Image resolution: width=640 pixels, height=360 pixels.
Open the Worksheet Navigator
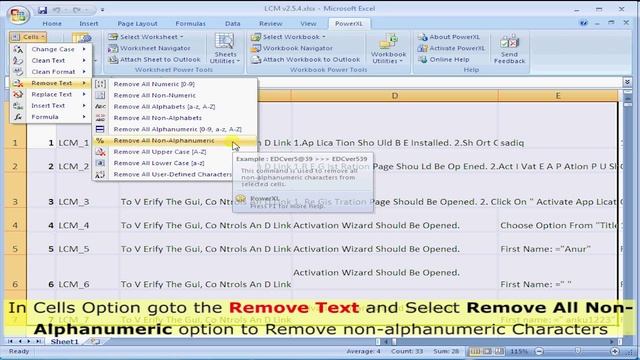[149, 48]
